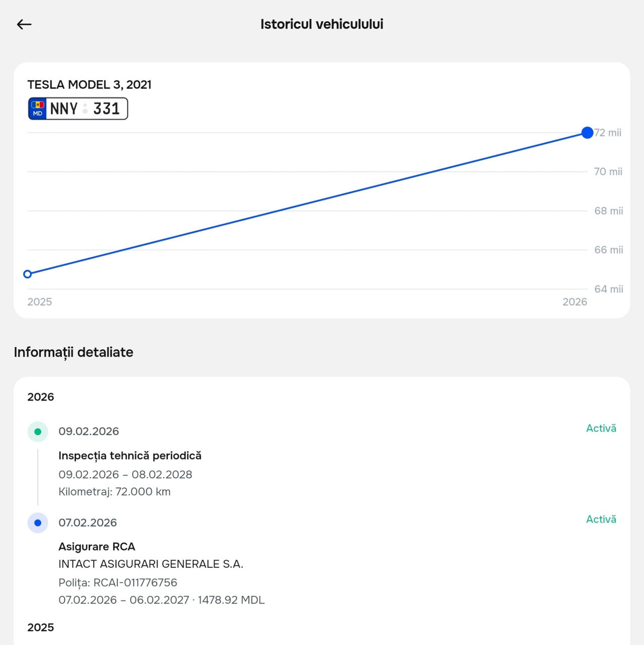
Task: Tap the Moldova flag on license plate
Action: [x=38, y=105]
